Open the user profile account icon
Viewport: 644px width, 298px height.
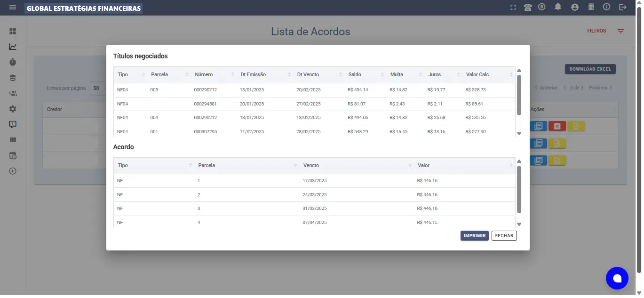[574, 8]
